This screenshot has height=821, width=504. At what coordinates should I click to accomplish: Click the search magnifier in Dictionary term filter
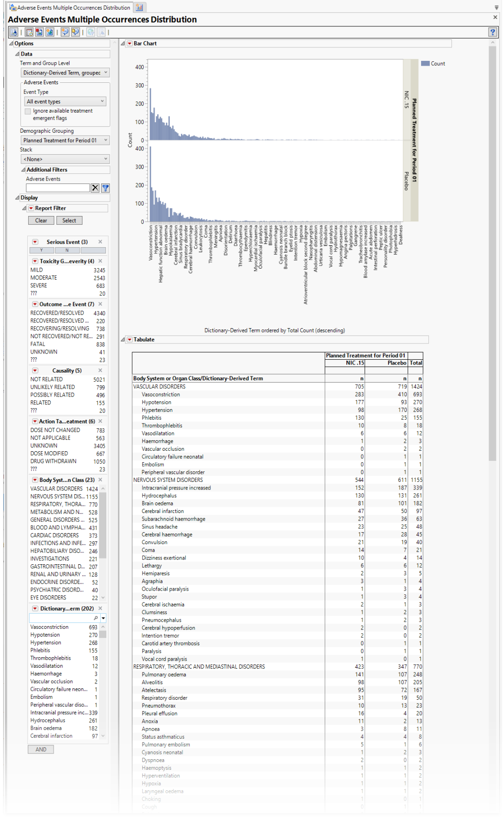point(96,618)
